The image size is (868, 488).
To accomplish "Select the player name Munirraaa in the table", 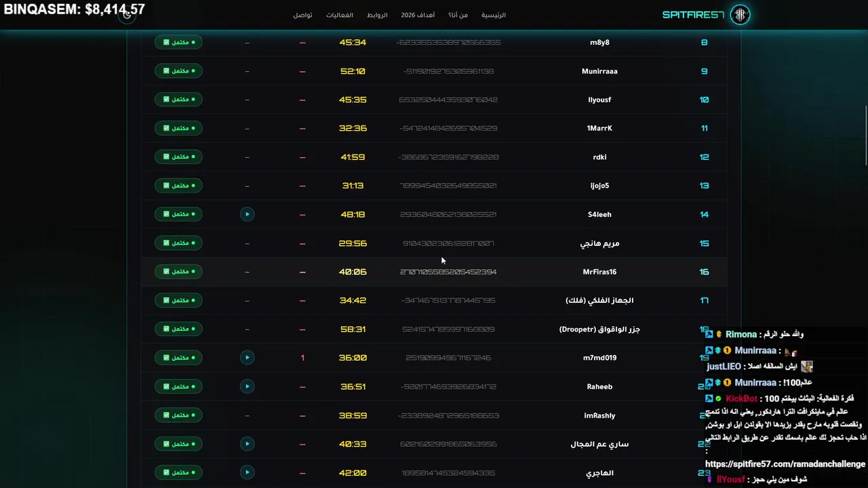I will pyautogui.click(x=599, y=71).
